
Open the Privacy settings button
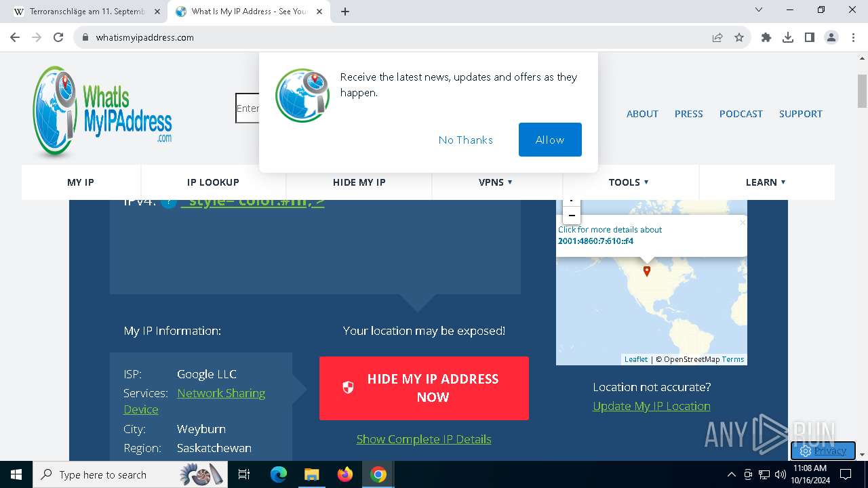[823, 451]
